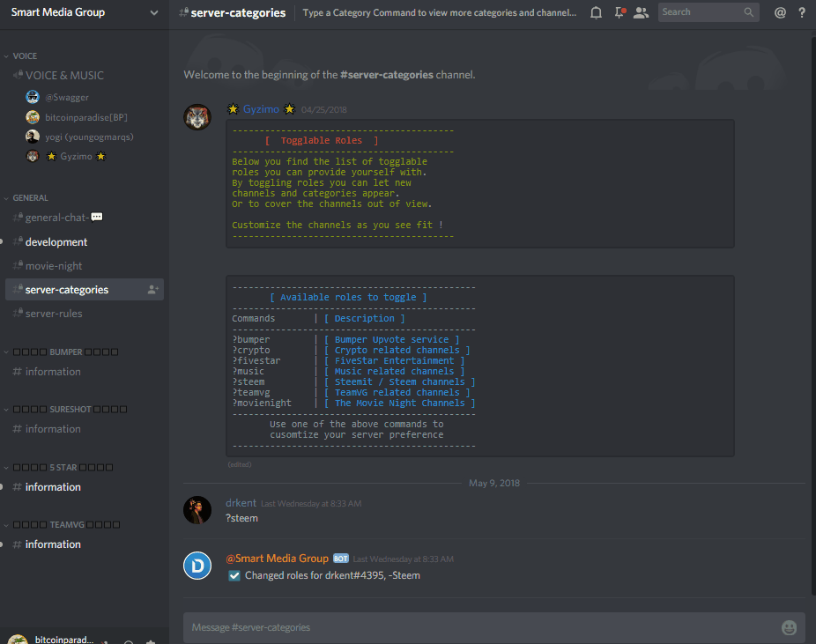Click yogi (youngogmarqs) avatar in voice list
Image resolution: width=816 pixels, height=644 pixels.
[x=33, y=137]
